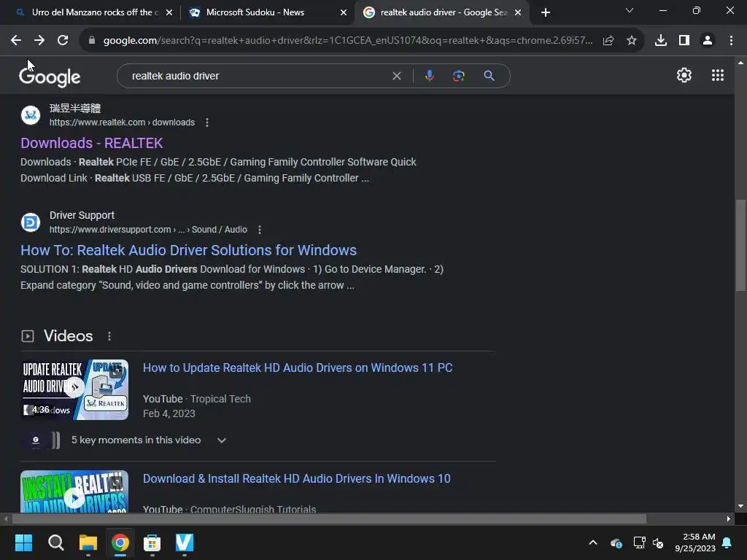Close the Urro del Manzano tab

point(169,12)
